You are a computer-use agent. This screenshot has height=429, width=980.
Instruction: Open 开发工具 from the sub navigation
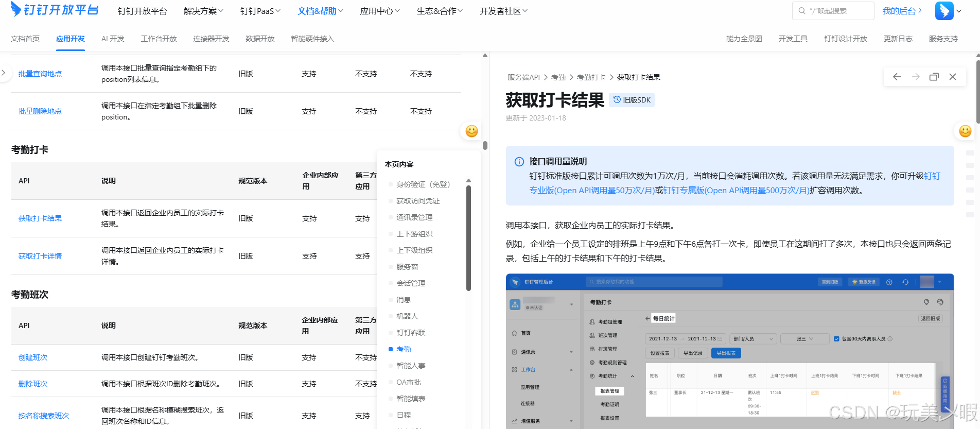click(x=793, y=39)
